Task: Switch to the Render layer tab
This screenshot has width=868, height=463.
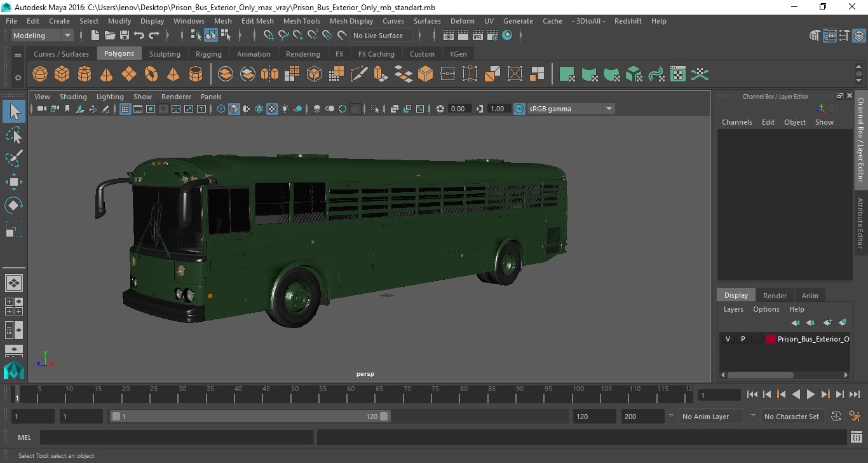Action: point(775,296)
